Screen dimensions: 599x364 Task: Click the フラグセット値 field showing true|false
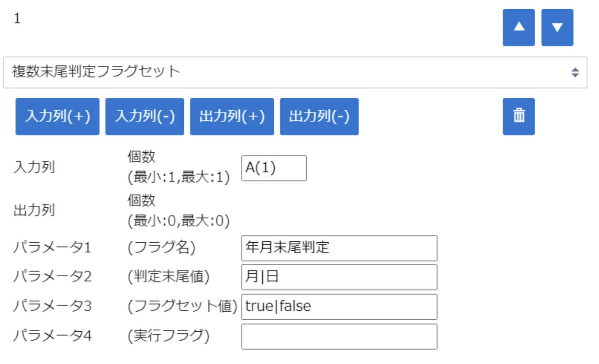click(x=339, y=306)
